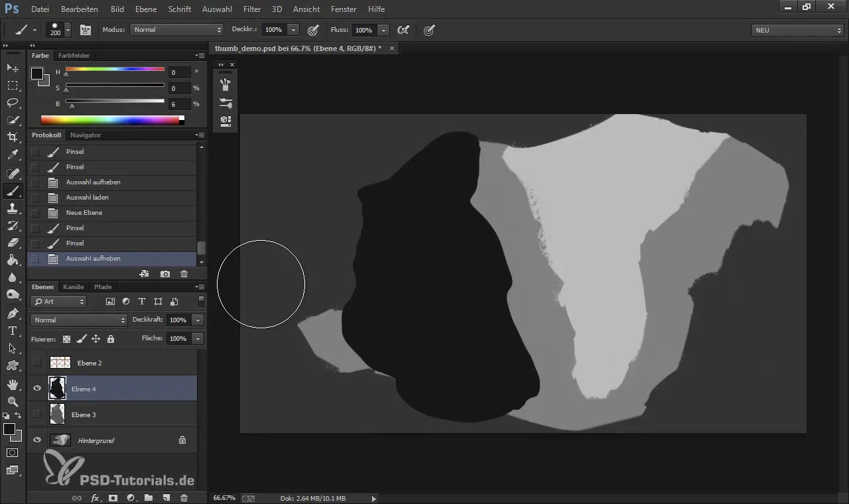The height and width of the screenshot is (504, 849).
Task: Select the Type tool
Action: click(x=13, y=330)
